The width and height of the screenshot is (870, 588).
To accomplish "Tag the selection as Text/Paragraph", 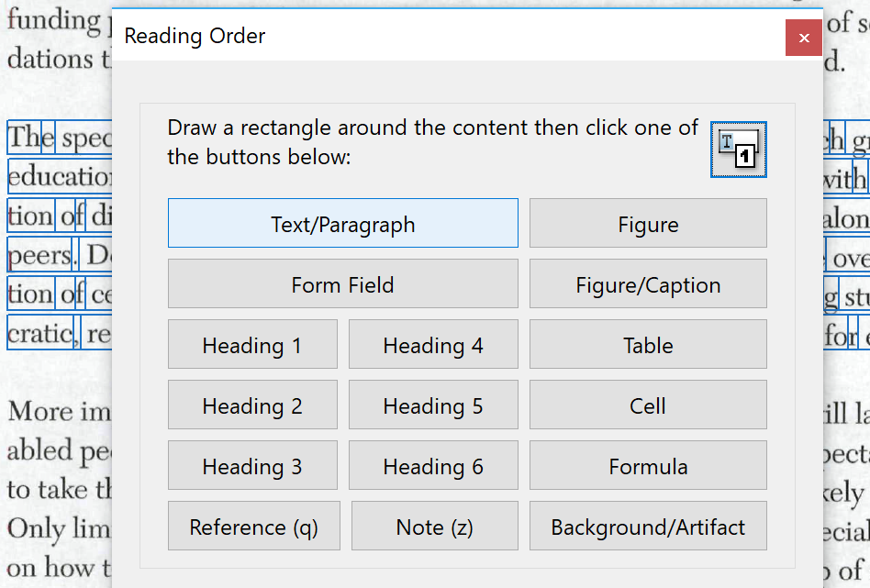I will click(x=342, y=222).
